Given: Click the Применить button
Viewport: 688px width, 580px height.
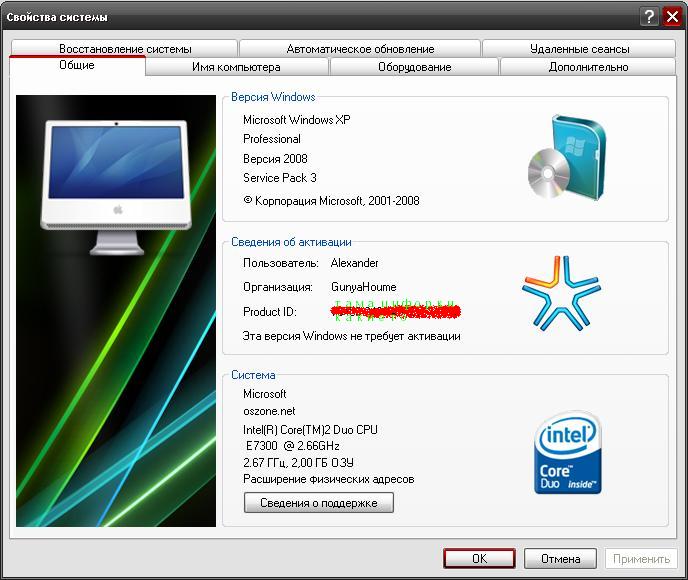Looking at the screenshot, I should coord(641,559).
